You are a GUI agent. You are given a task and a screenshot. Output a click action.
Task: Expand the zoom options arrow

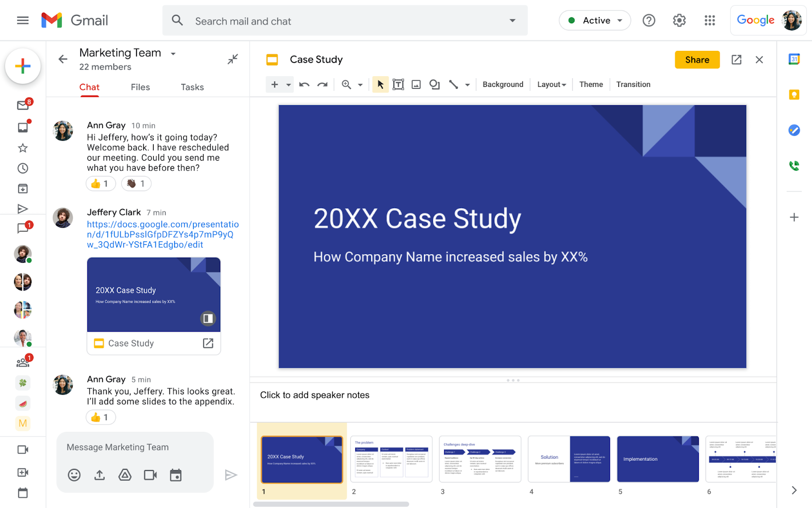tap(360, 84)
